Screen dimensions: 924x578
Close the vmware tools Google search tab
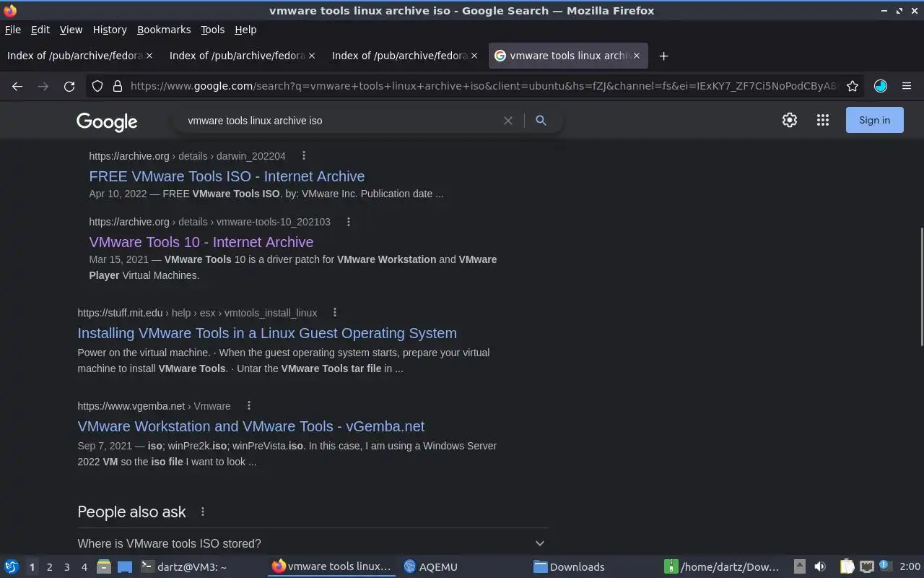coord(637,56)
